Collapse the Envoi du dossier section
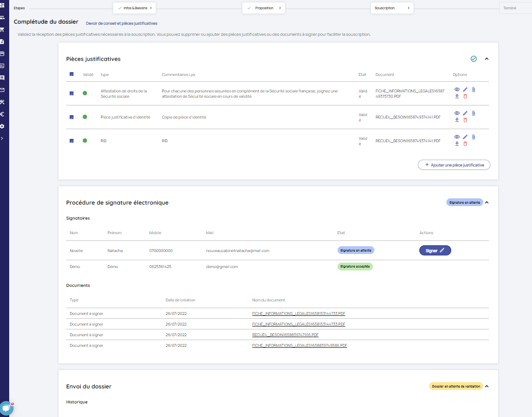 [x=487, y=387]
